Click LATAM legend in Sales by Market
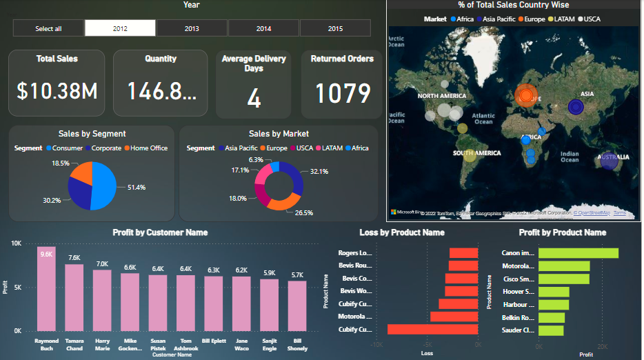Screen dimensions: 644x360 tap(330, 148)
